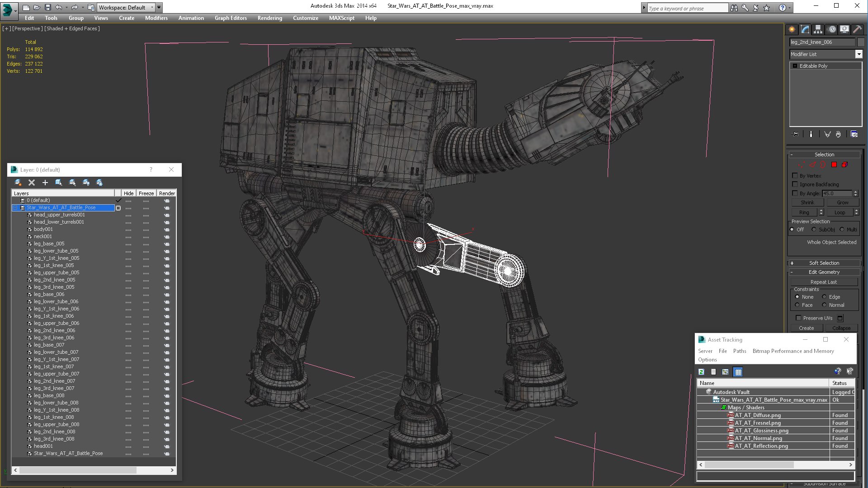Open the Modifiers menu
The width and height of the screenshot is (868, 488).
[x=156, y=18]
